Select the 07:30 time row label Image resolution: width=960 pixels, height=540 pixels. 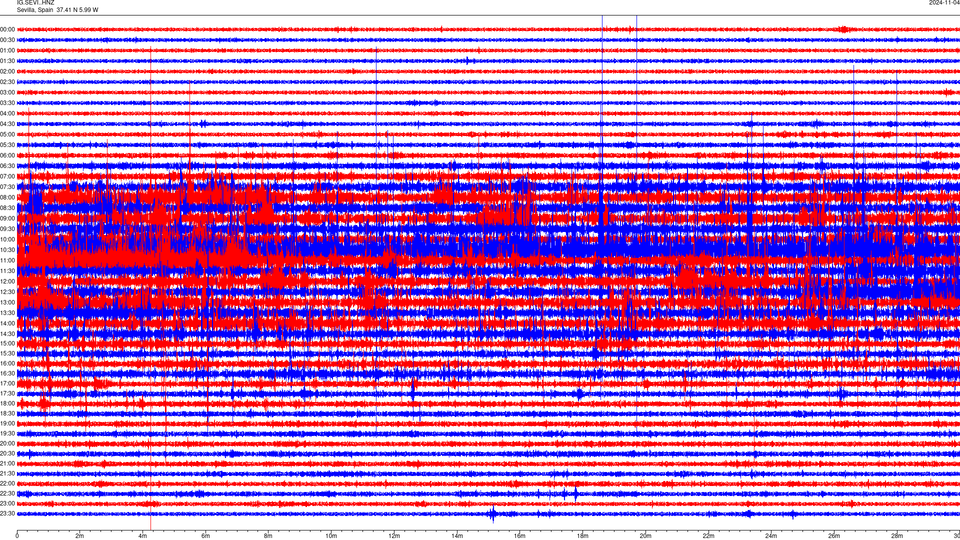7,187
